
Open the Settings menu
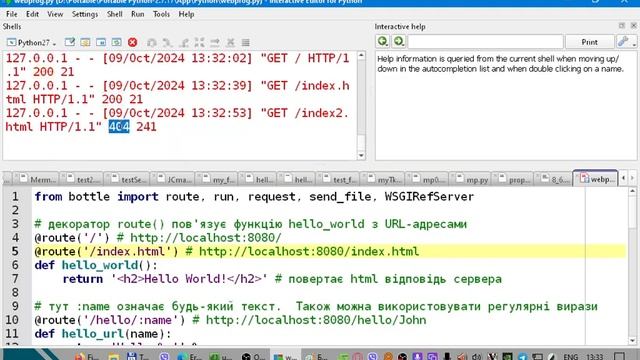click(x=84, y=14)
